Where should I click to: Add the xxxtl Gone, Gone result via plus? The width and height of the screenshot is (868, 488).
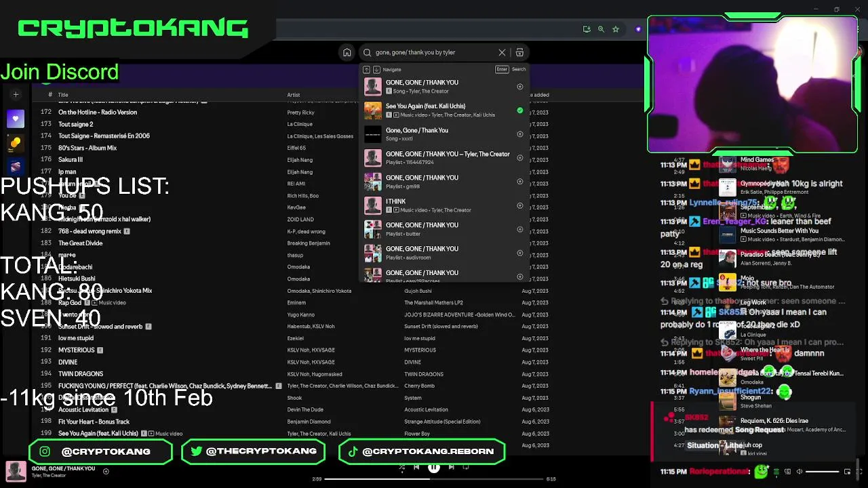click(x=520, y=134)
